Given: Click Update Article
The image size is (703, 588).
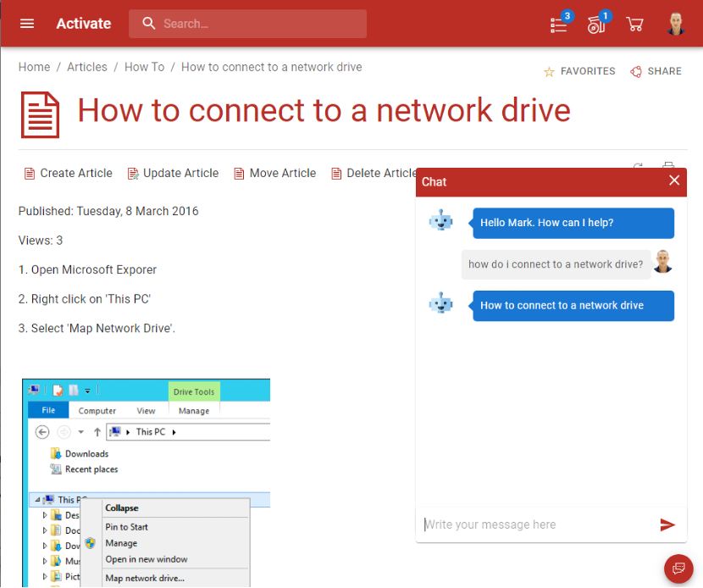Looking at the screenshot, I should coord(173,173).
